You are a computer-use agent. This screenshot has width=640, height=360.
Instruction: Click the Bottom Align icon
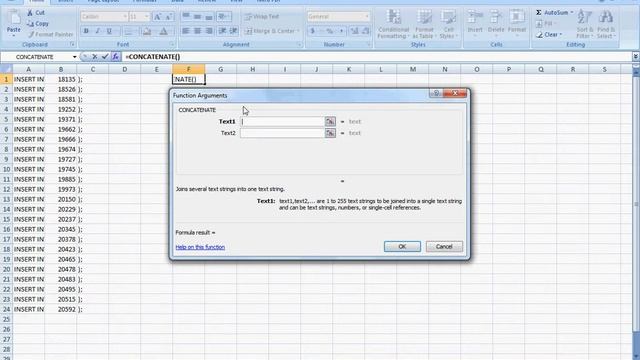click(209, 17)
